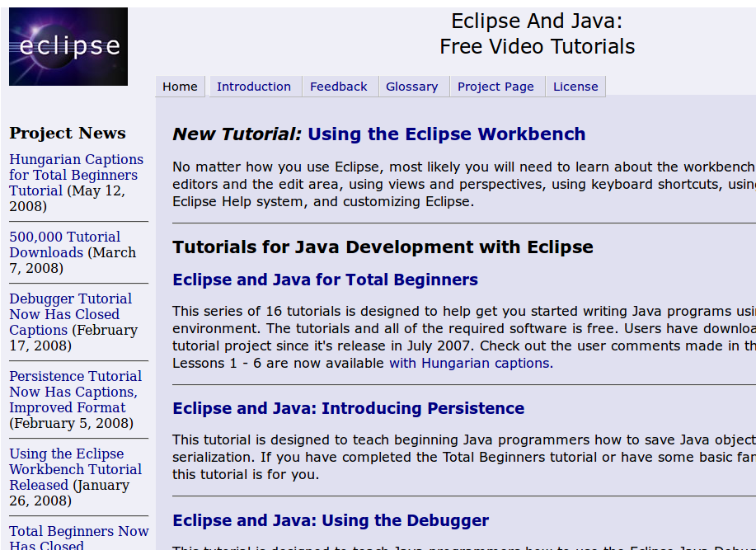The image size is (756, 550).
Task: Open the Introduction page
Action: point(254,86)
